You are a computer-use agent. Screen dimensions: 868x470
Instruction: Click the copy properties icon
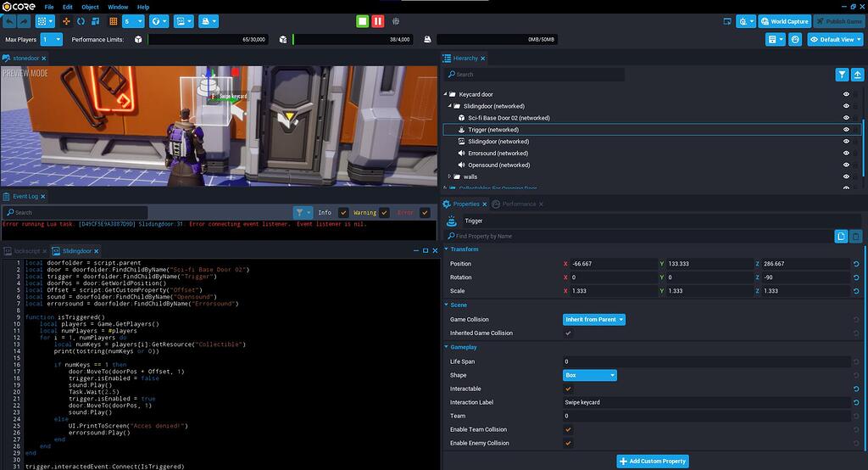pos(841,236)
